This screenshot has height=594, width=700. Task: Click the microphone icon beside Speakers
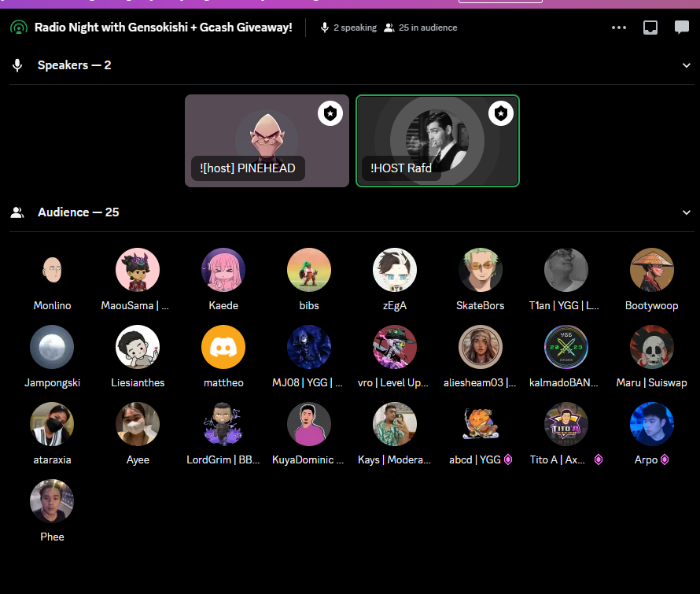[17, 65]
